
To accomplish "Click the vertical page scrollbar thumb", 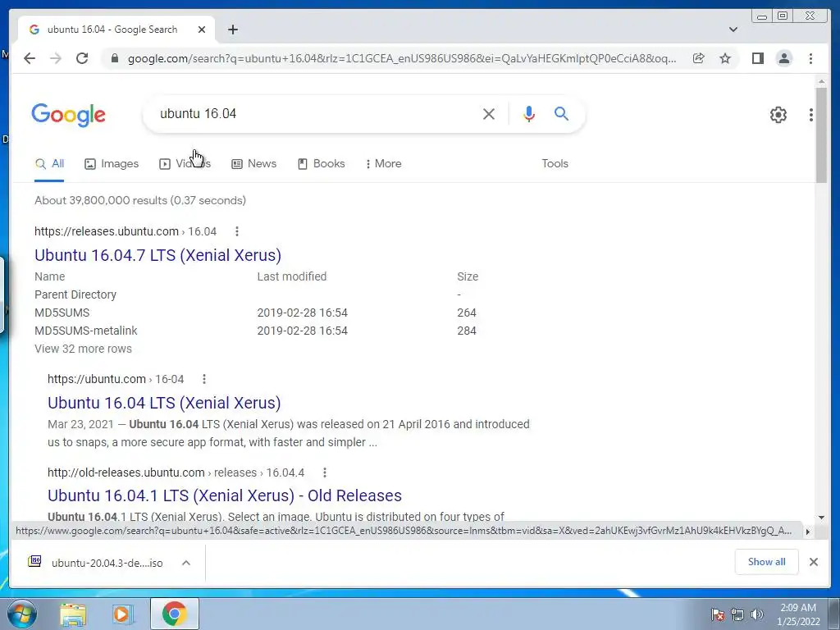I will pyautogui.click(x=821, y=135).
